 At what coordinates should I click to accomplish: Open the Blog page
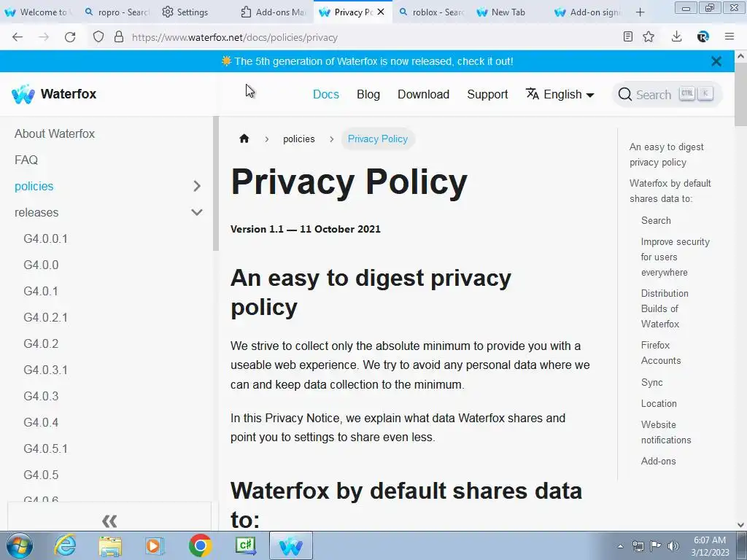(x=368, y=94)
